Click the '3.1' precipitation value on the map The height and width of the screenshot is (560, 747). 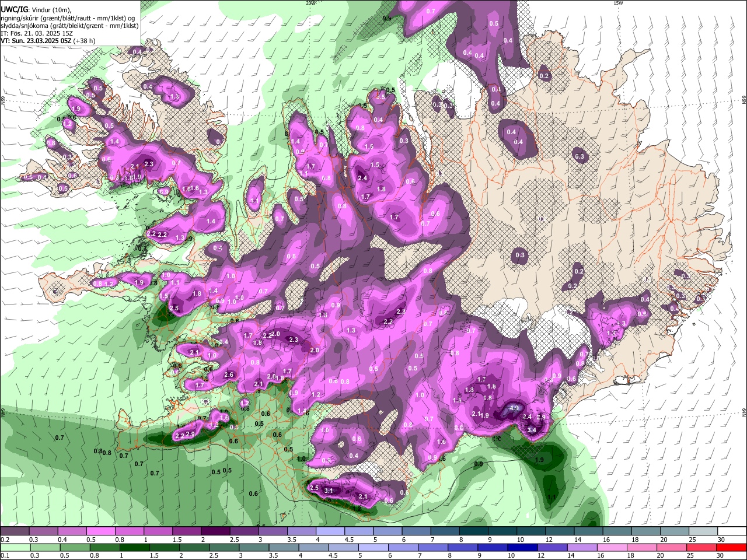coord(329,491)
